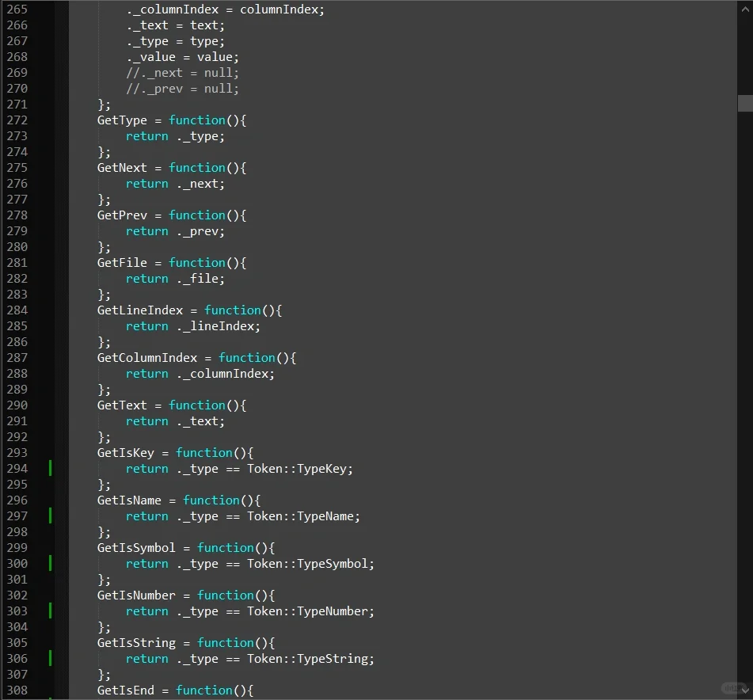The image size is (753, 700).
Task: Click the GetIsName function name
Action: click(129, 500)
